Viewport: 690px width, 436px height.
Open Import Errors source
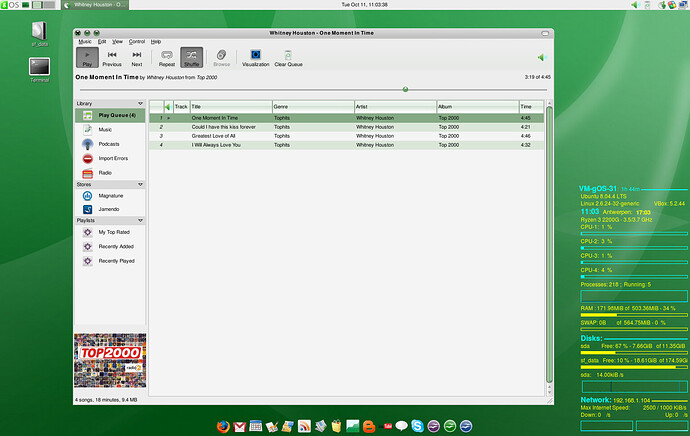(110, 158)
